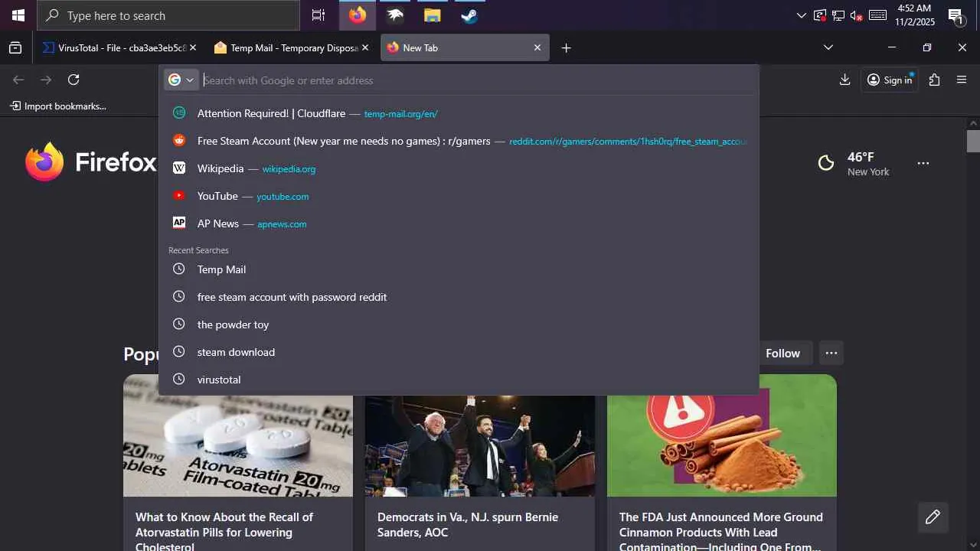The height and width of the screenshot is (551, 980).
Task: Open a new tab with the plus button
Action: click(566, 47)
